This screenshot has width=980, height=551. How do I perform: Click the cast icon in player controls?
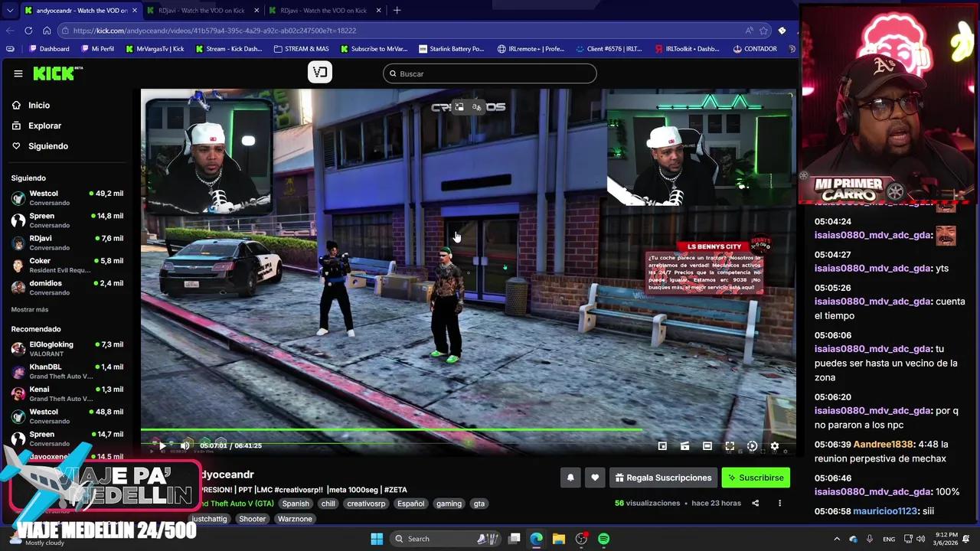point(684,445)
